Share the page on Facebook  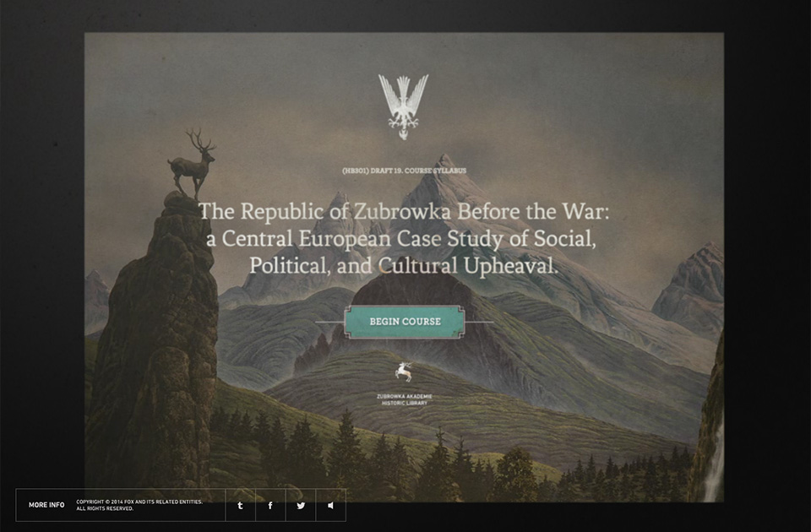tap(270, 505)
